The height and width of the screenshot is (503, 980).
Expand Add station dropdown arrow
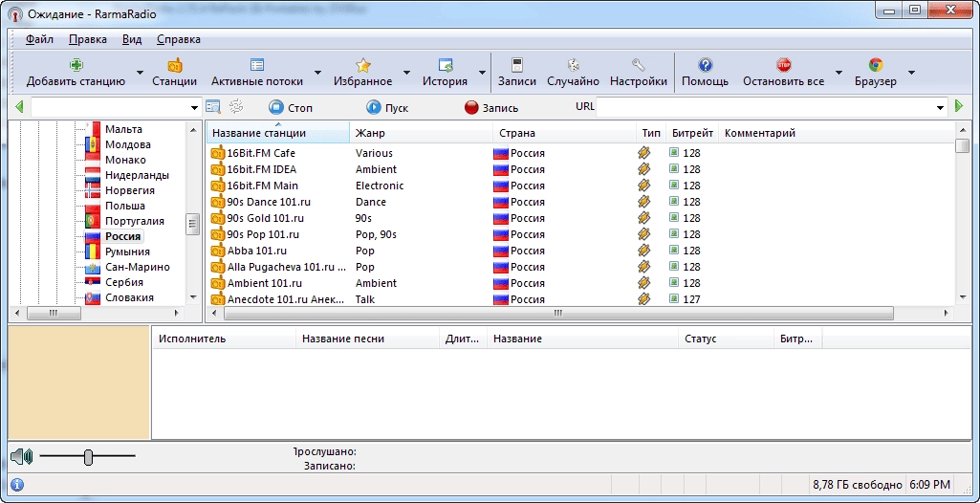point(140,73)
